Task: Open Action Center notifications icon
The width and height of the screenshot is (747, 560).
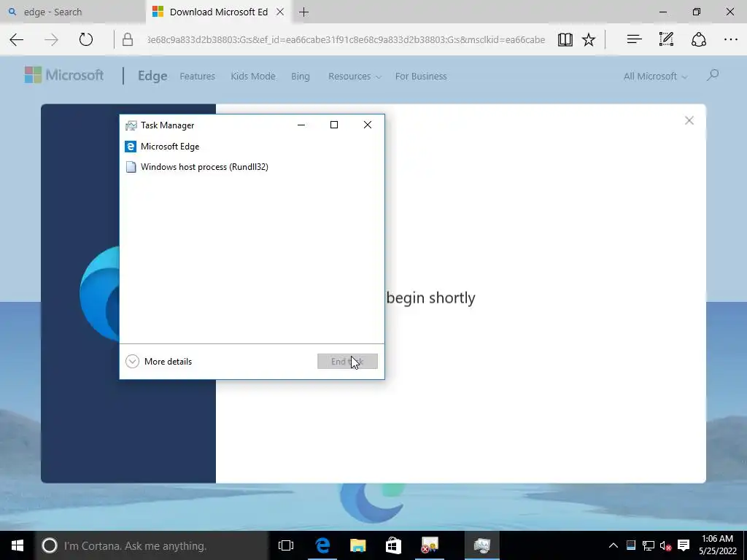Action: tap(684, 545)
